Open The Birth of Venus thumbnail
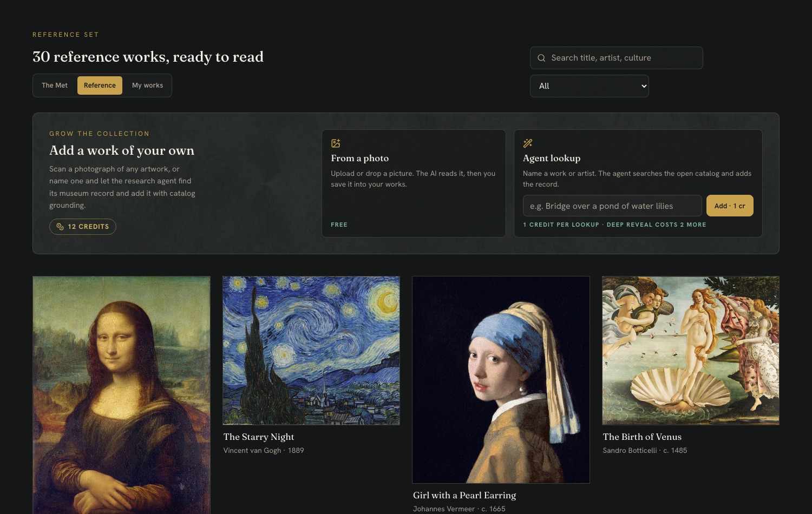The height and width of the screenshot is (514, 812). tap(691, 351)
